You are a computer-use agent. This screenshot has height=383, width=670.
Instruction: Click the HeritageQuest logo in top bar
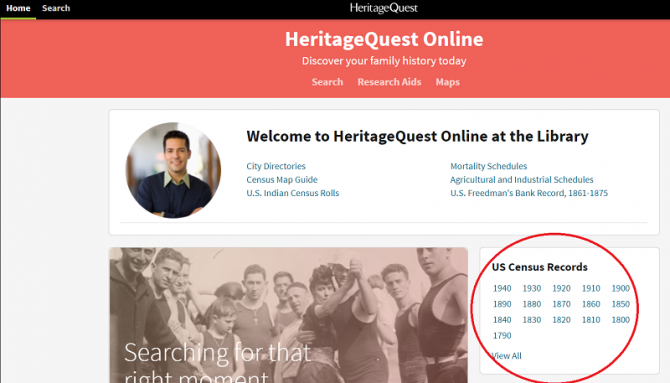[383, 8]
